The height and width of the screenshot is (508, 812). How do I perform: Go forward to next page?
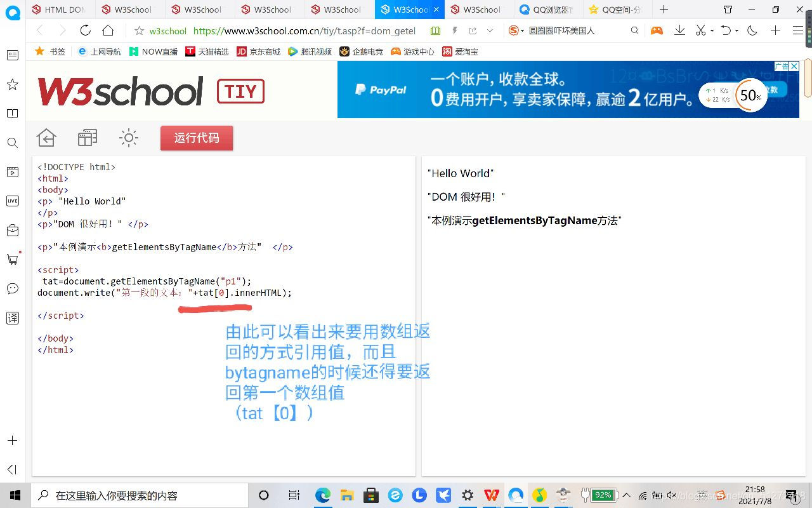point(62,30)
